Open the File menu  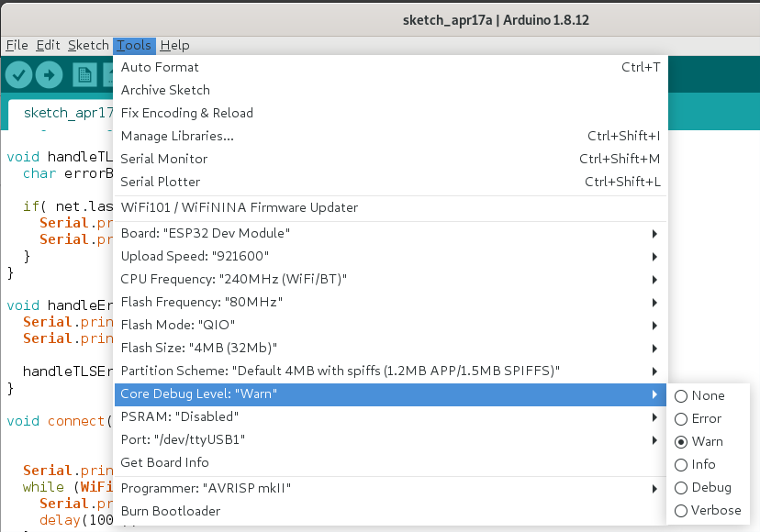[x=17, y=46]
